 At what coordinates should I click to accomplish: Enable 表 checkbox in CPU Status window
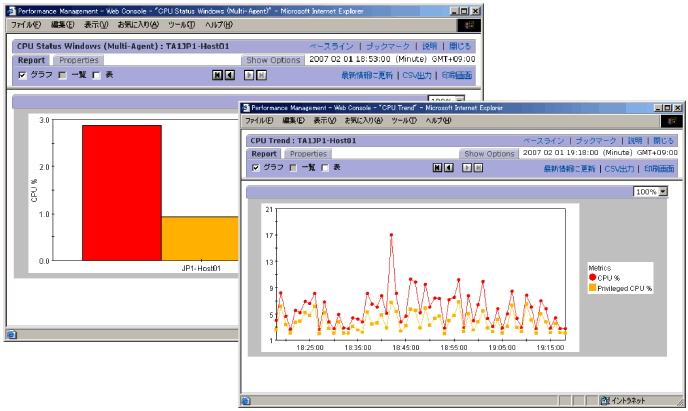97,75
